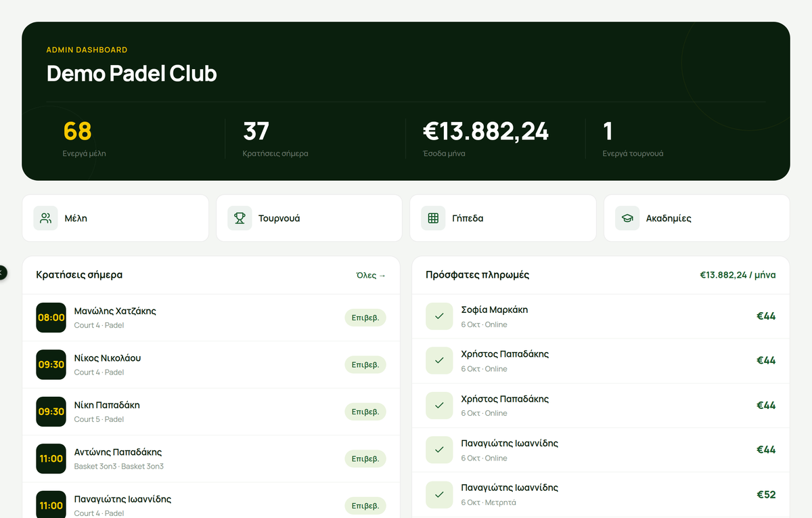Click the Τουρνουά trophy icon

pyautogui.click(x=240, y=218)
